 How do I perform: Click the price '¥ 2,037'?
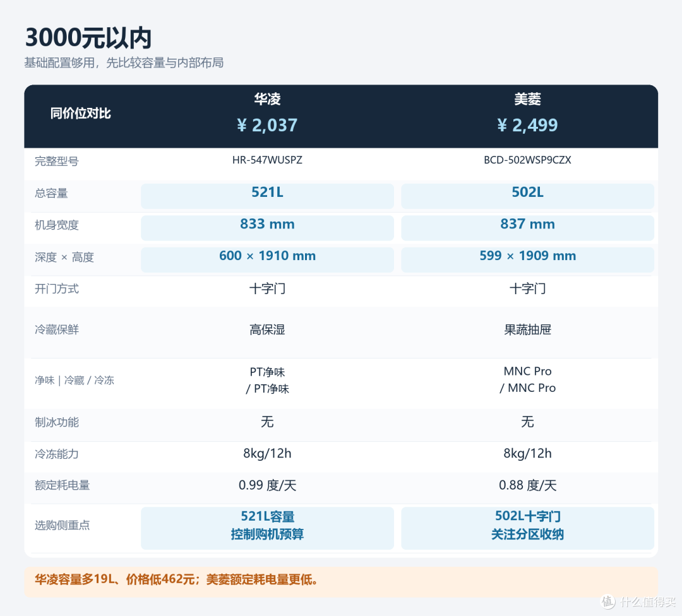[267, 125]
